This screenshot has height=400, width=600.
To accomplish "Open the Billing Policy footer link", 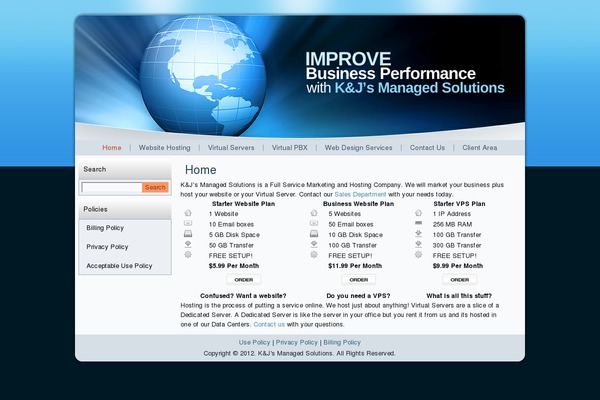I will [x=342, y=343].
